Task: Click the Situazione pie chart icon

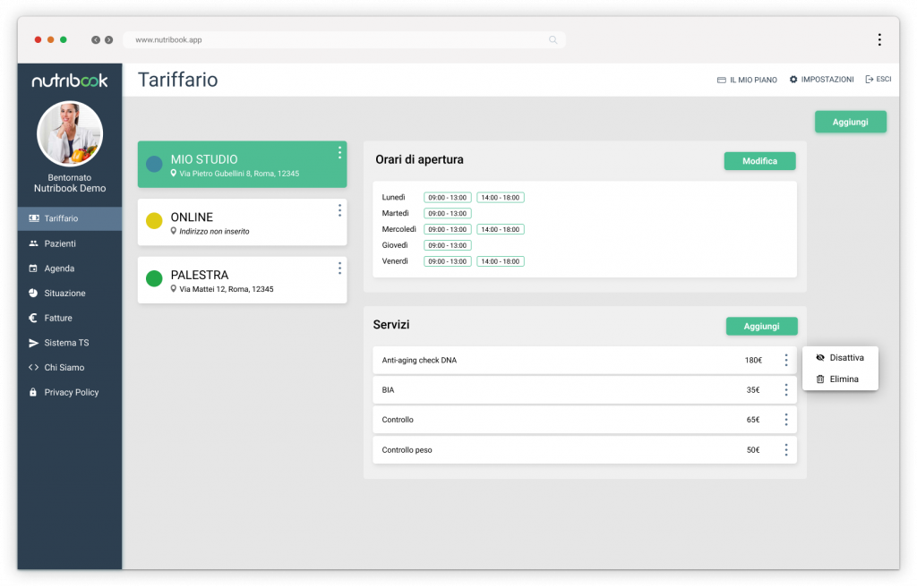Action: 33,294
